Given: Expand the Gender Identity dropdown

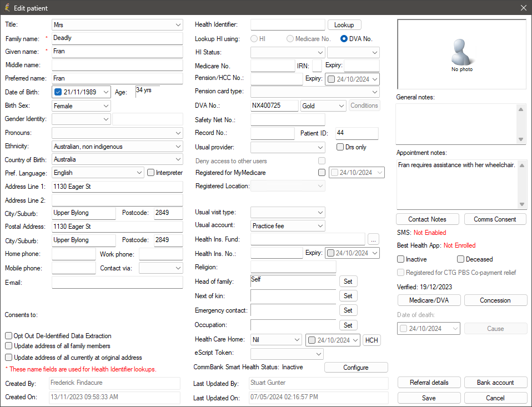Looking at the screenshot, I should pos(82,119).
